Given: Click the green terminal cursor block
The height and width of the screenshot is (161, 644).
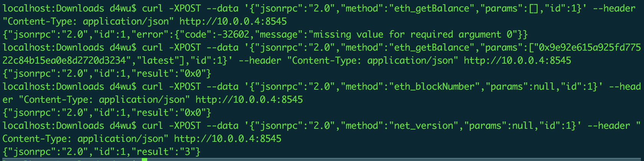Looking at the screenshot, I should point(145,159).
